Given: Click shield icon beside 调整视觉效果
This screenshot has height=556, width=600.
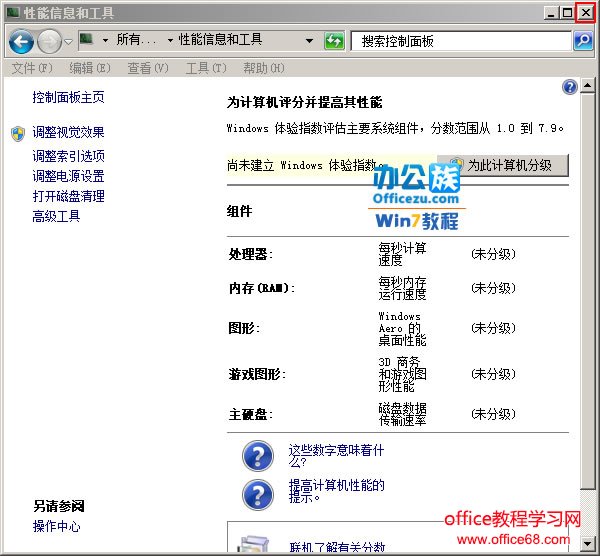Looking at the screenshot, I should pyautogui.click(x=18, y=134).
